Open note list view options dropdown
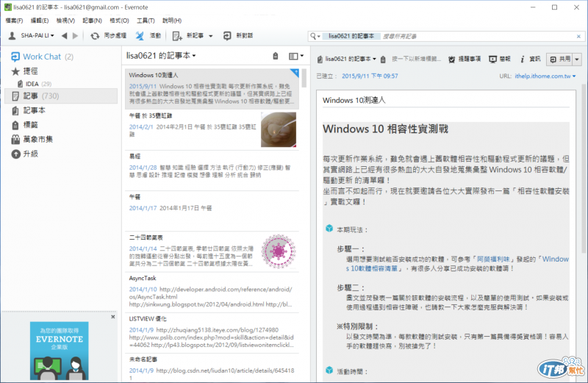 (x=296, y=56)
